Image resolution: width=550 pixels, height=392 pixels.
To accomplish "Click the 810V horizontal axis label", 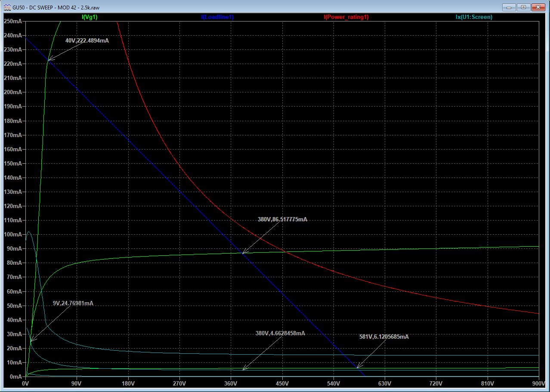I will [487, 383].
